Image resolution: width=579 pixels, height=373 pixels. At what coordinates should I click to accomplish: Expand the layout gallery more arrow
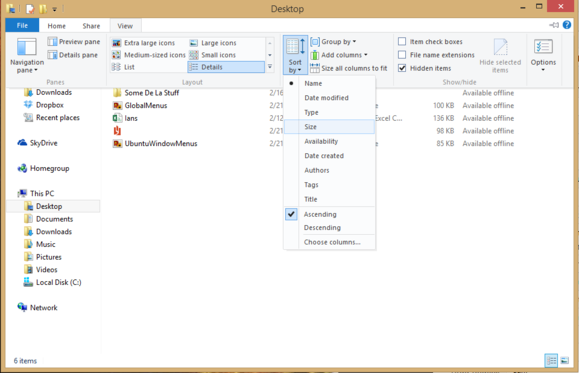[270, 67]
